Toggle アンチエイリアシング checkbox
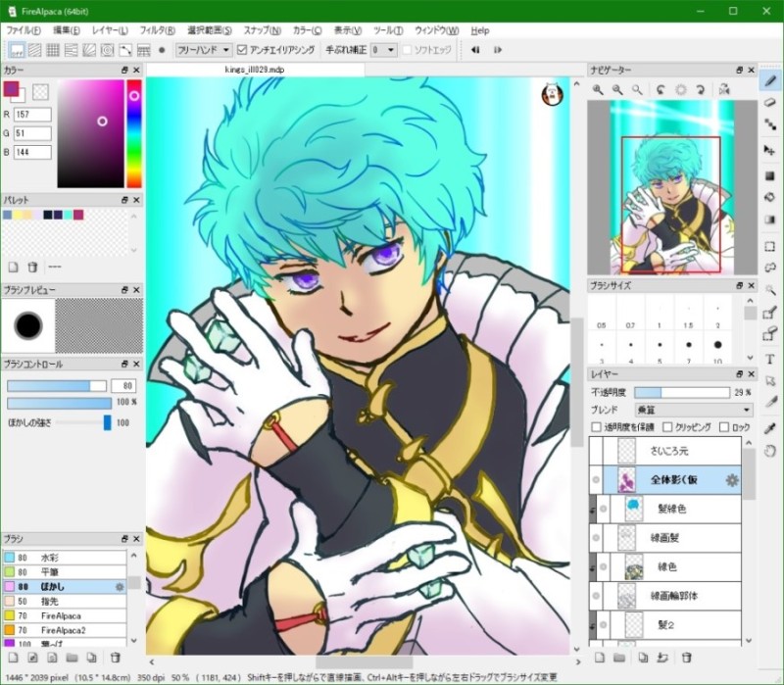 [242, 50]
